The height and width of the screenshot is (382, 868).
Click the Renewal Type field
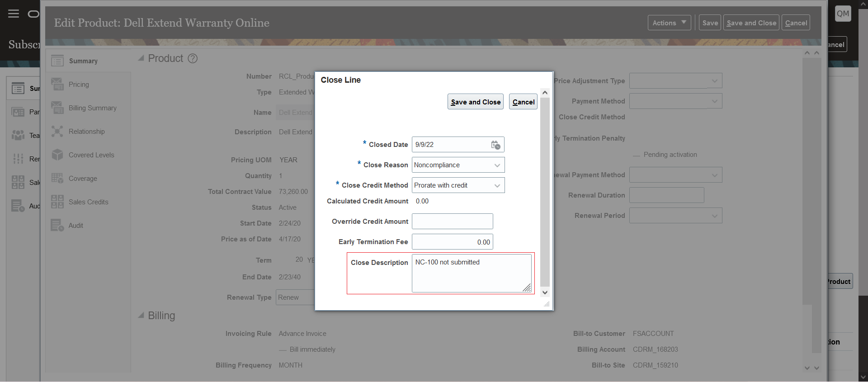pyautogui.click(x=295, y=297)
